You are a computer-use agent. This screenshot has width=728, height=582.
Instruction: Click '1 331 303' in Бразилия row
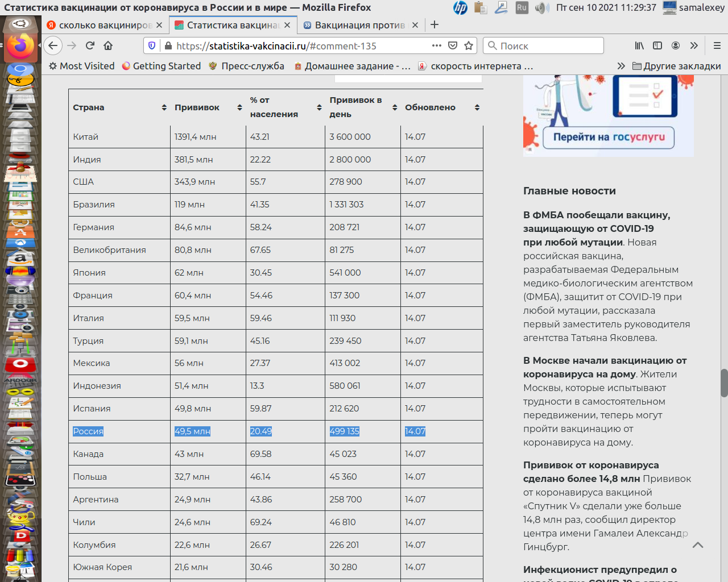[x=346, y=205]
